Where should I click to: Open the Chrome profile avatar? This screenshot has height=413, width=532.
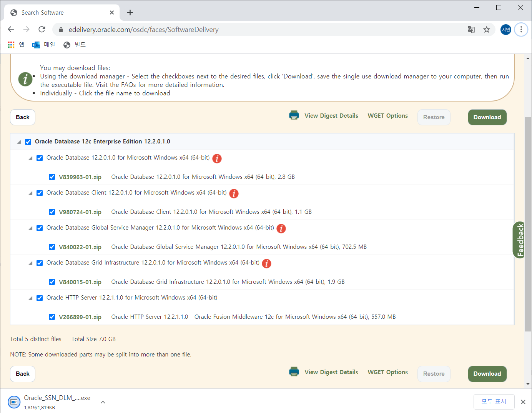[506, 29]
